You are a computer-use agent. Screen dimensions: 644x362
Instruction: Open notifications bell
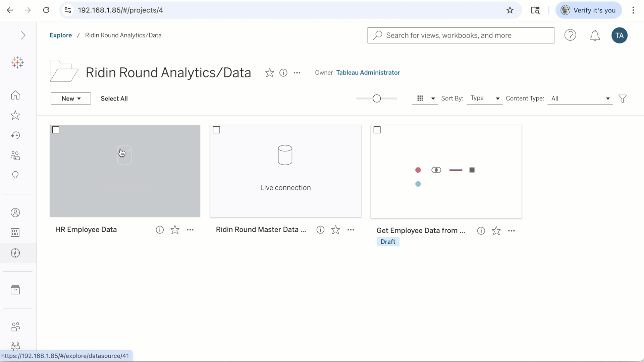click(x=595, y=35)
